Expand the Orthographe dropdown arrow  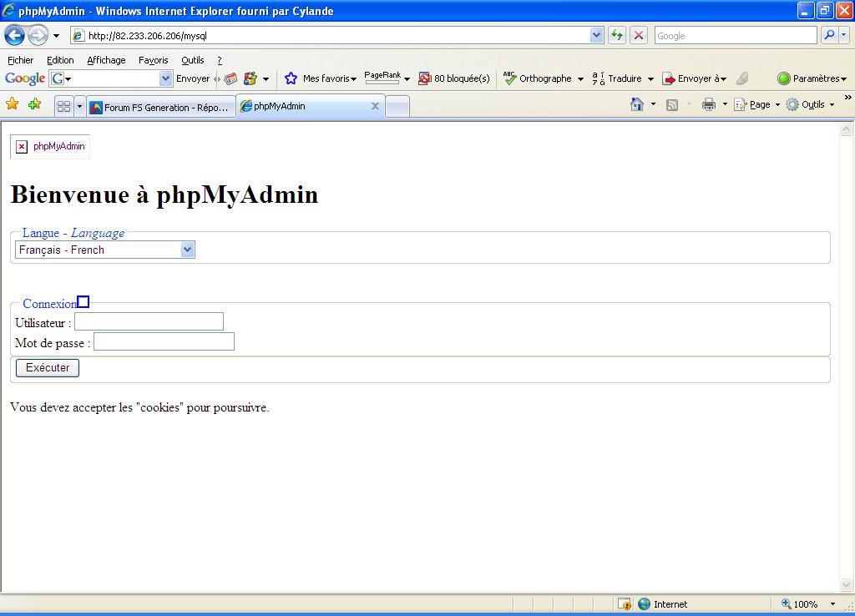(580, 79)
